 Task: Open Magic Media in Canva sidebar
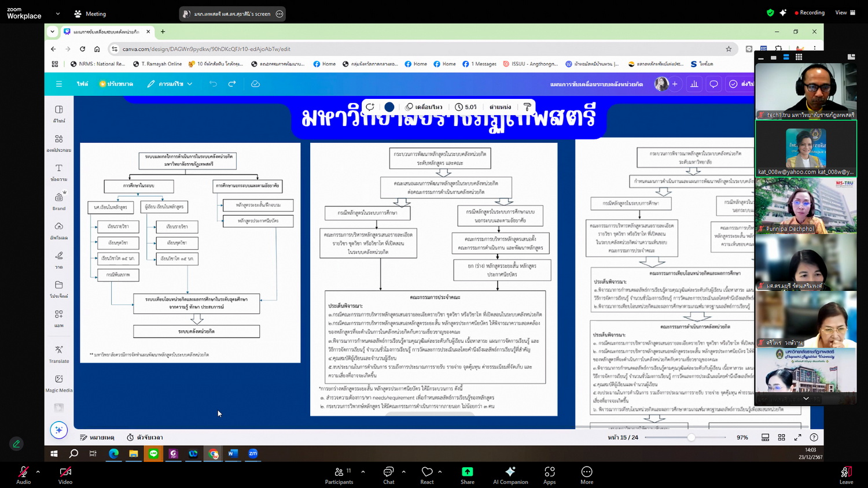(x=59, y=383)
